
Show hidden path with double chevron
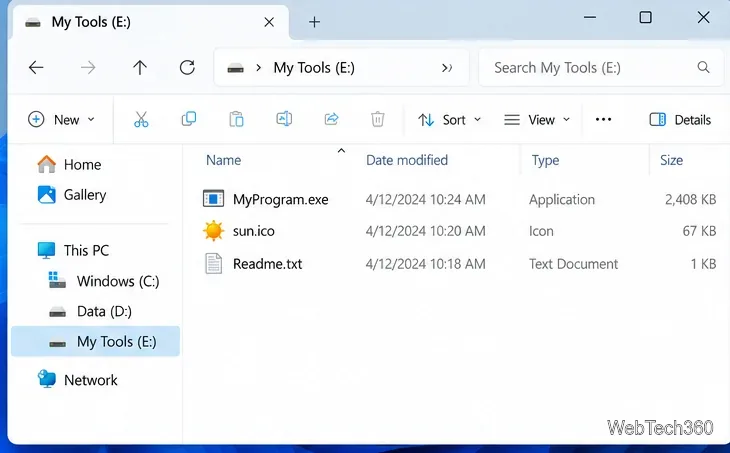(x=446, y=68)
